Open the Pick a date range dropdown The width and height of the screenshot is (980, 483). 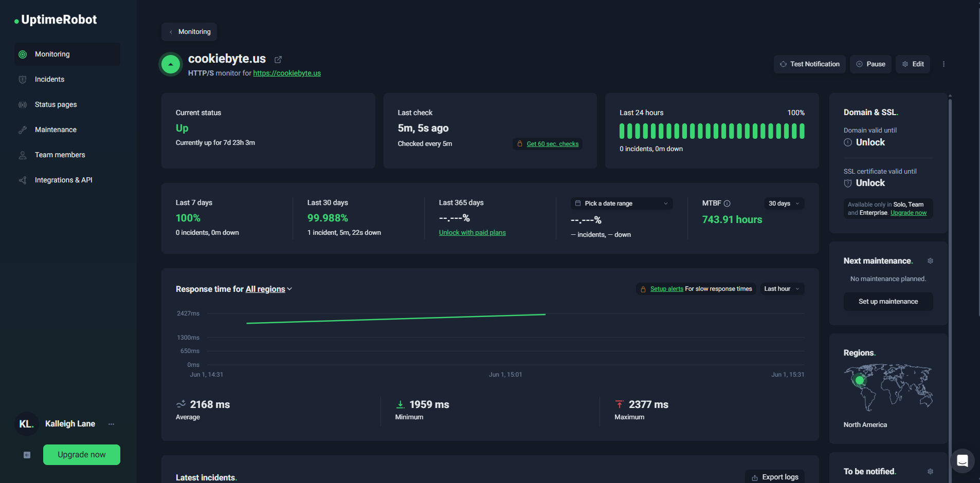point(622,203)
